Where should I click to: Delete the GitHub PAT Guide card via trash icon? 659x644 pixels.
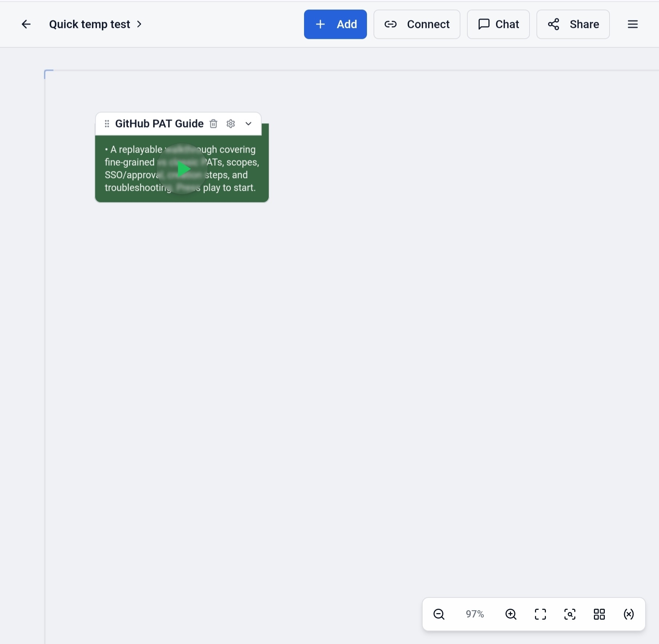tap(213, 124)
